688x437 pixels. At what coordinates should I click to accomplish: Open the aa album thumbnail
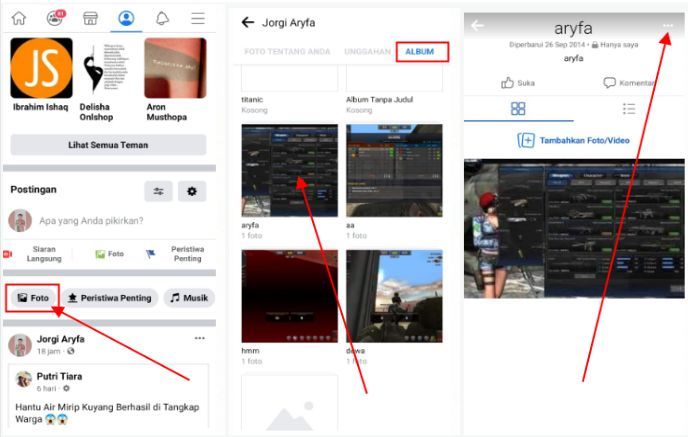[394, 171]
